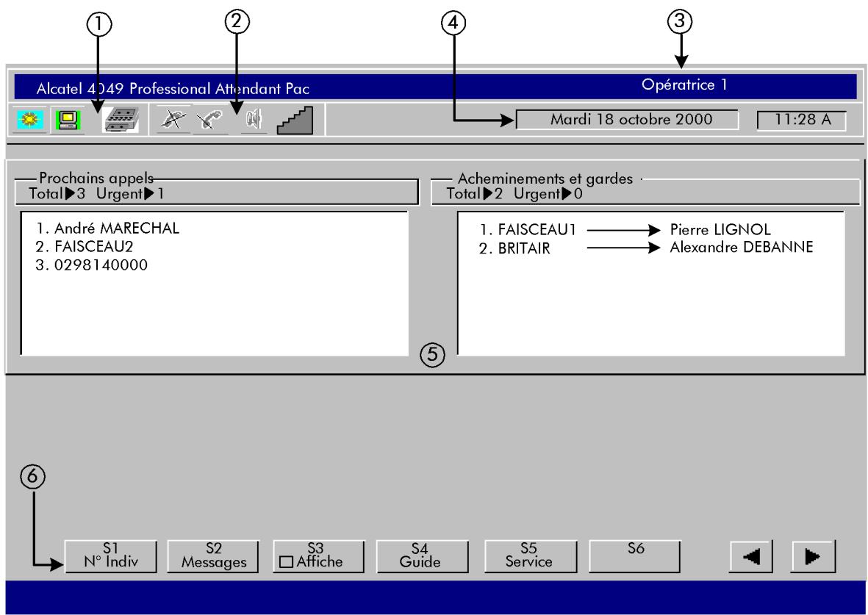Click the Alcatel 4049 Professional Attendant Pac title
The image size is (868, 615).
pyautogui.click(x=173, y=89)
